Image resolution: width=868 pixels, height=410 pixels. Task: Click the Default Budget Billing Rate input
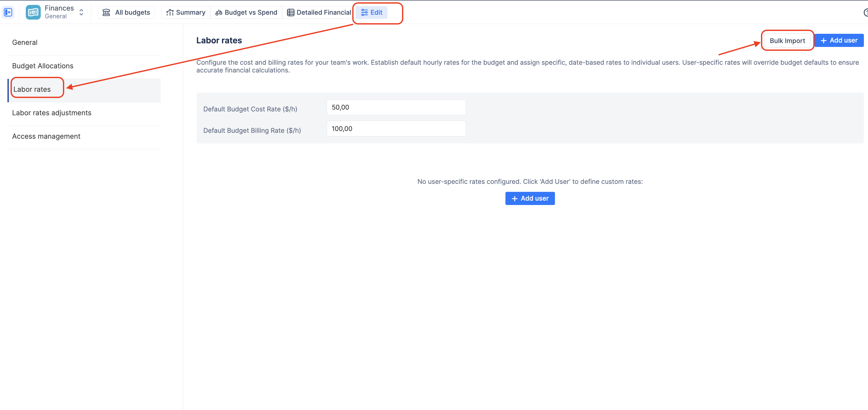tap(396, 129)
